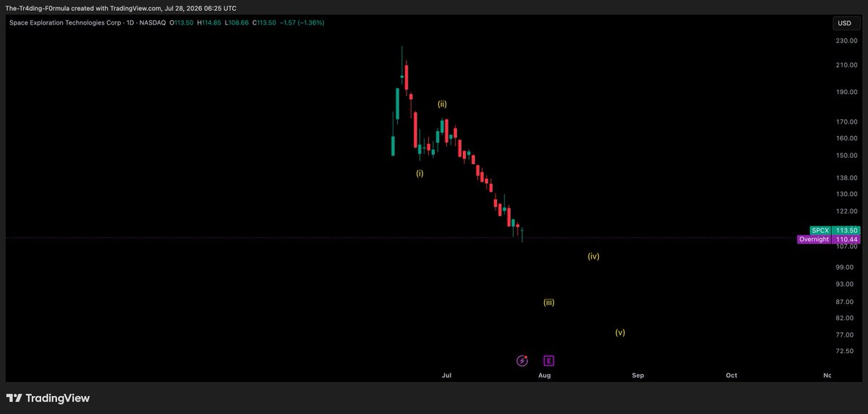Click the Aug label on time axis
Image resolution: width=868 pixels, height=414 pixels.
(545, 376)
